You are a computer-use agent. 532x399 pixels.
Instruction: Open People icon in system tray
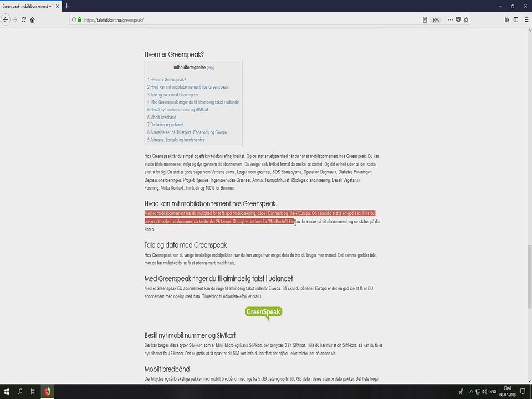click(462, 392)
